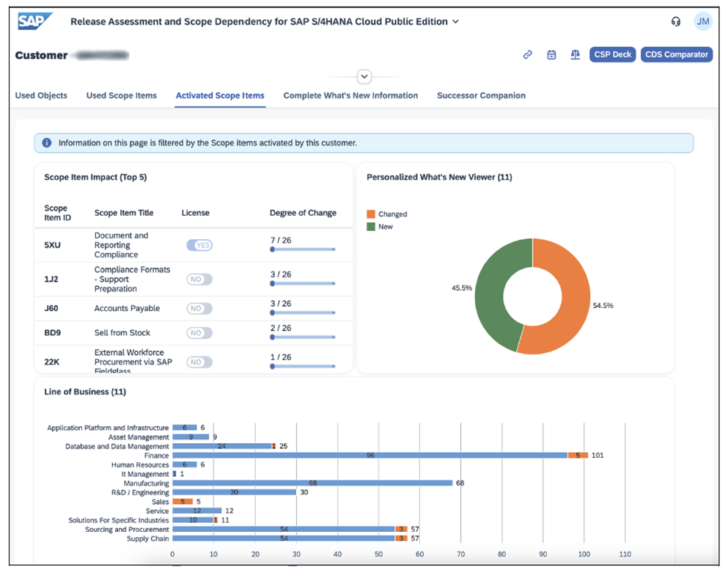This screenshot has height=573, width=728.
Task: Click the balance scale compare icon
Action: pyautogui.click(x=576, y=55)
